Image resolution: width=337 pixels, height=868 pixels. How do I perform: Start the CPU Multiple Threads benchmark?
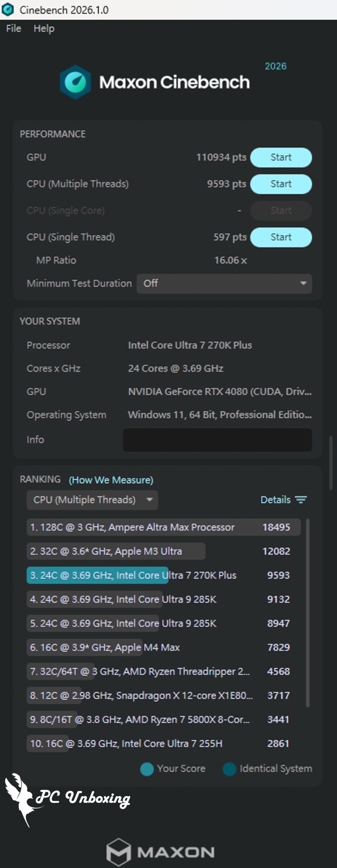[281, 184]
